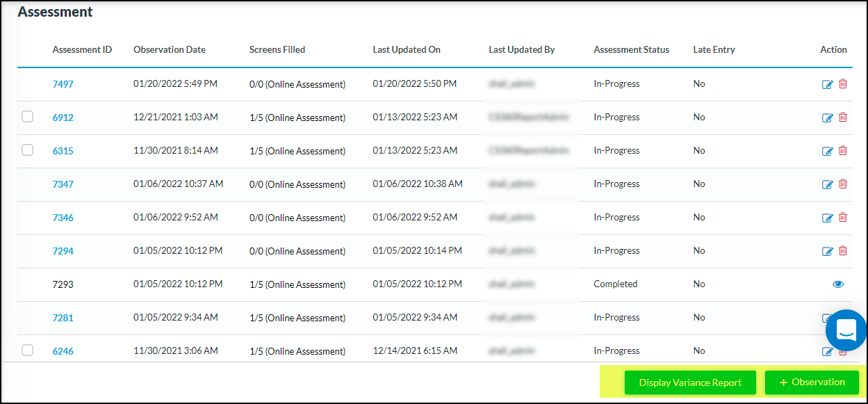Check the box beside assessment 6246
This screenshot has height=404, width=868.
point(27,350)
